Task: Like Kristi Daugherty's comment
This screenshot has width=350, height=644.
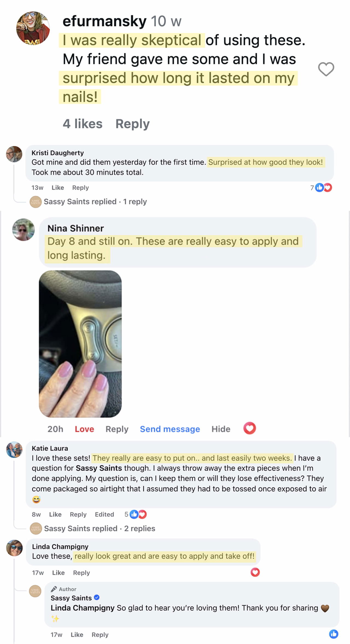Action: pyautogui.click(x=58, y=188)
